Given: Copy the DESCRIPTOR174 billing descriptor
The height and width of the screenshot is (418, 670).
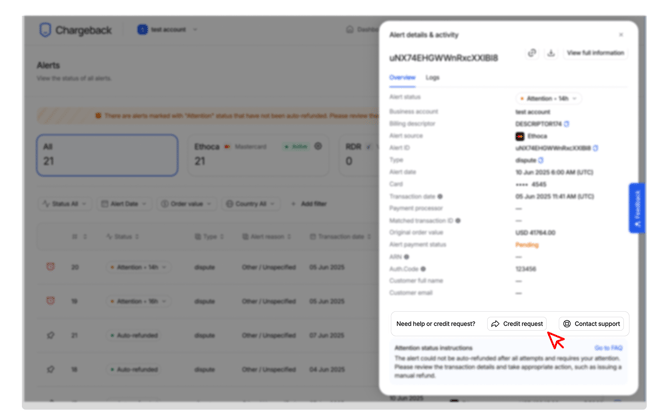Looking at the screenshot, I should pos(567,124).
